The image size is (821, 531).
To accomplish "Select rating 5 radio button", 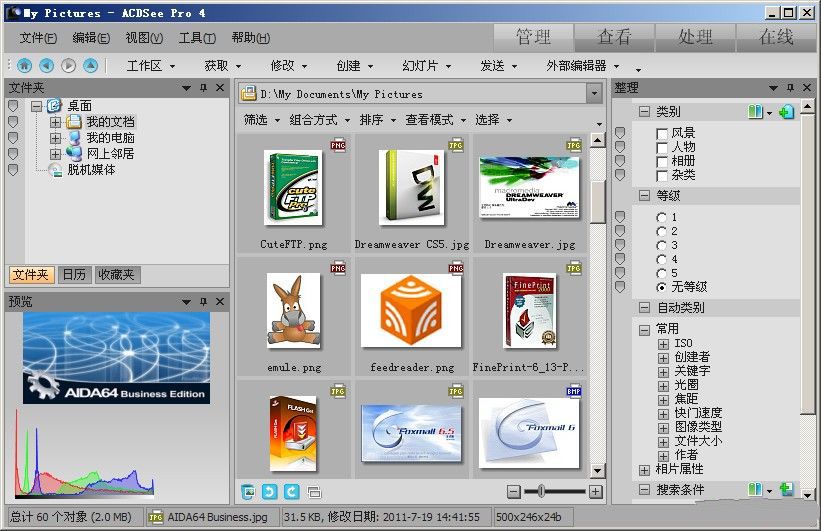I will [x=662, y=273].
